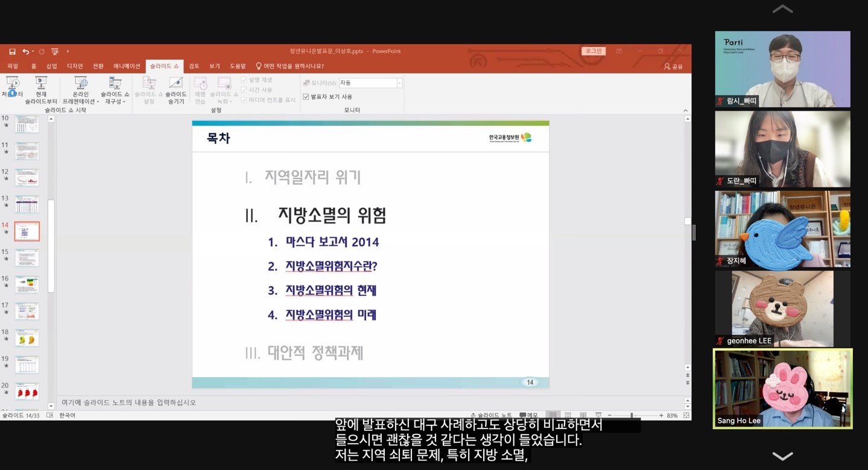Viewport: 868px width, 470px height.
Task: Click the Undo arrow icon
Action: coord(26,52)
